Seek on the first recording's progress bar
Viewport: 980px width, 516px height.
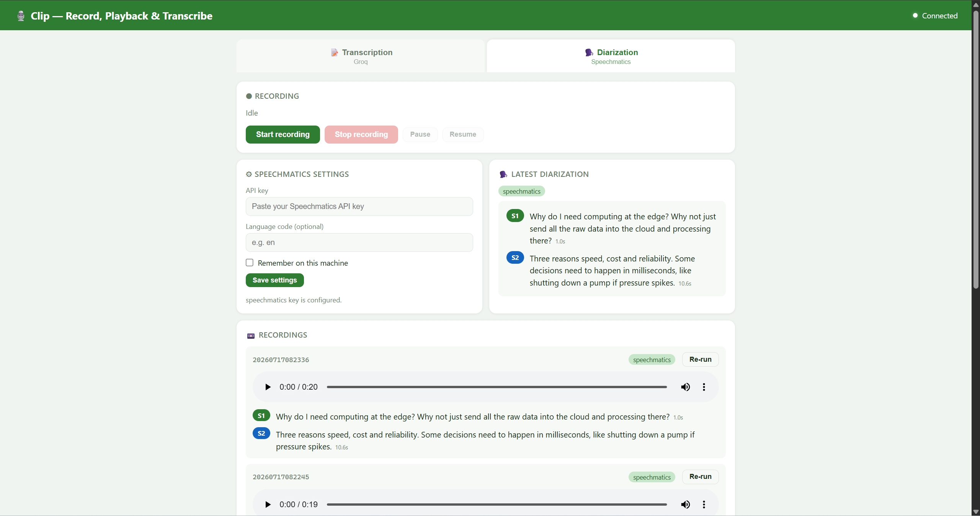[497, 387]
